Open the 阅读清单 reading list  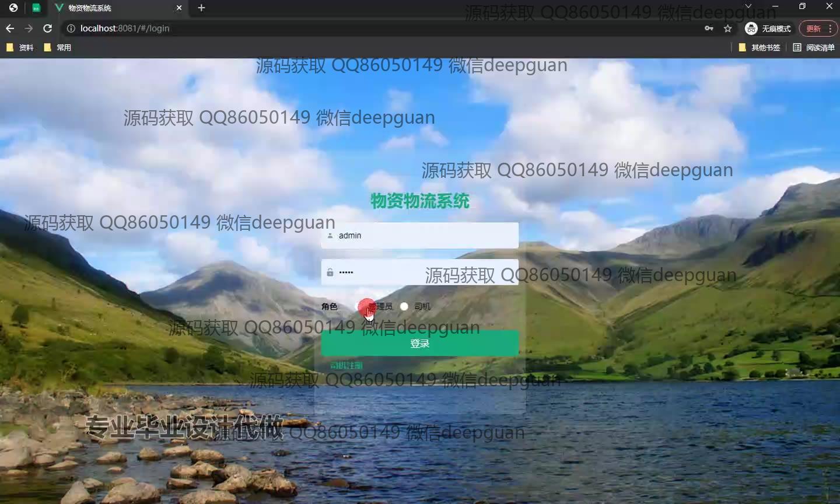tap(814, 47)
